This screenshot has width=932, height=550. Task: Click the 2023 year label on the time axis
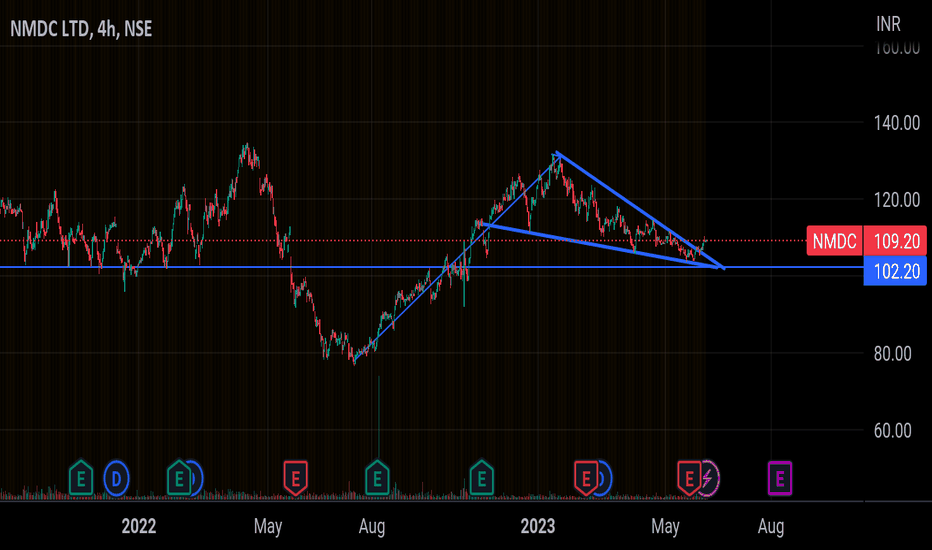click(x=537, y=526)
